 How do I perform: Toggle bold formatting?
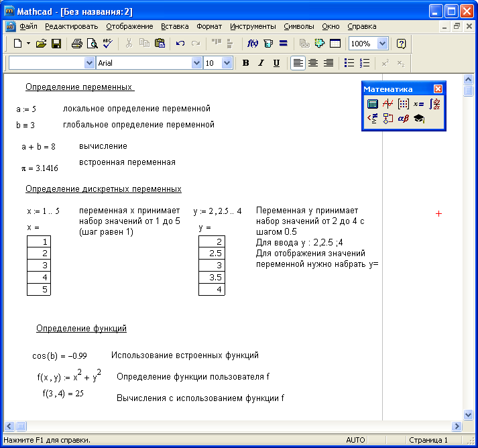pyautogui.click(x=246, y=63)
